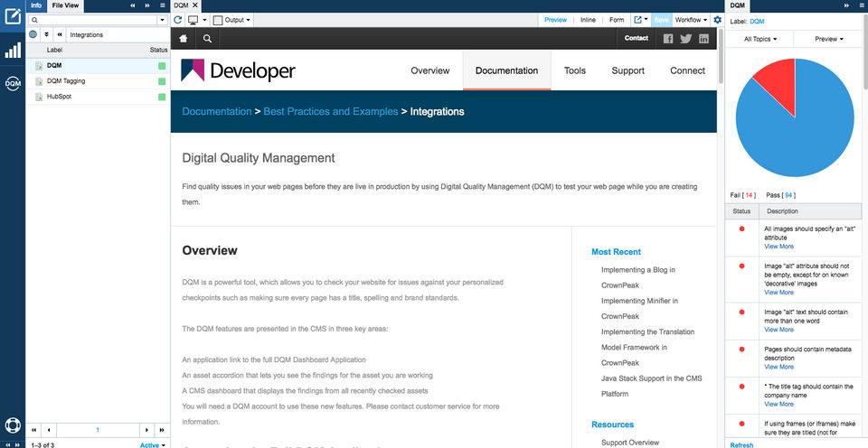Image resolution: width=868 pixels, height=448 pixels.
Task: Select the DQM Tagging file row
Action: (x=98, y=81)
